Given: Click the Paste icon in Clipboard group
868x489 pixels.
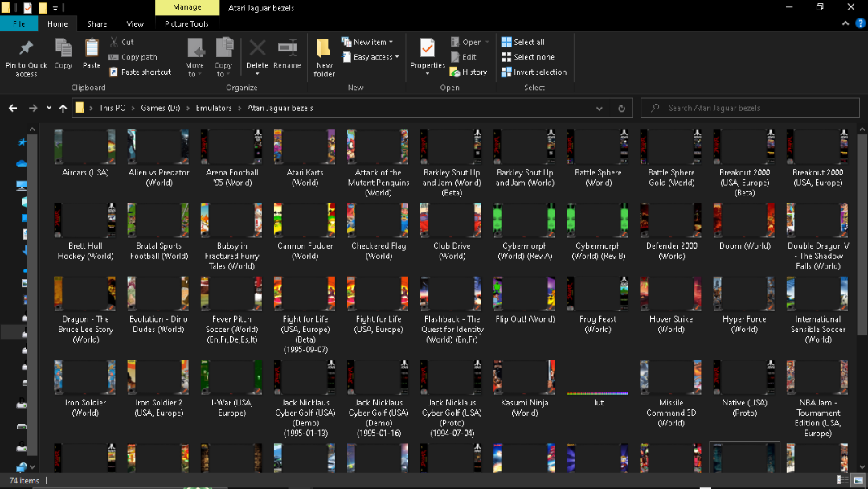Looking at the screenshot, I should (92, 49).
